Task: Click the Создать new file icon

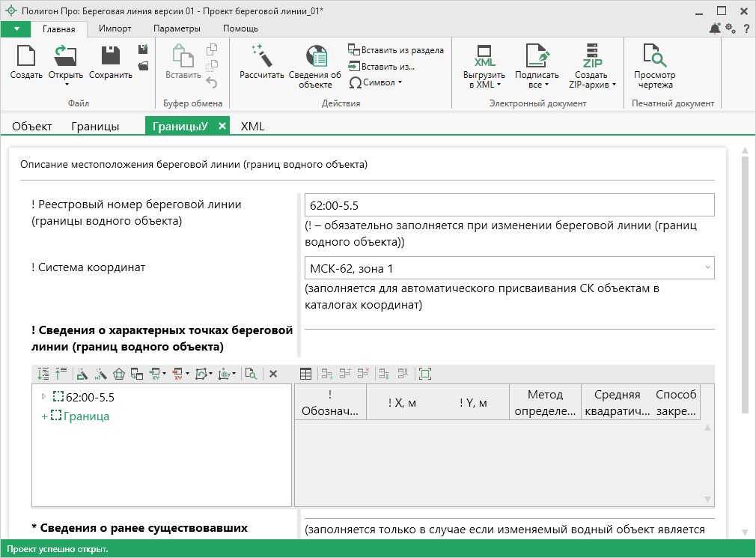Action: coord(26,56)
